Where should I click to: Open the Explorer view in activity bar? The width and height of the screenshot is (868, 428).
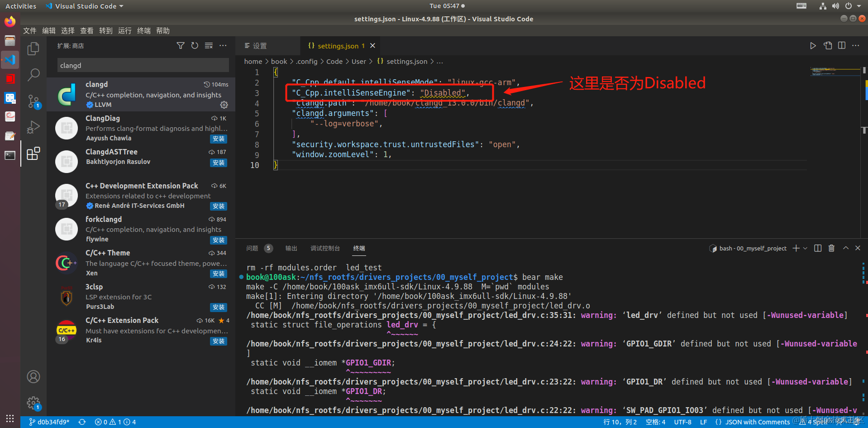33,48
